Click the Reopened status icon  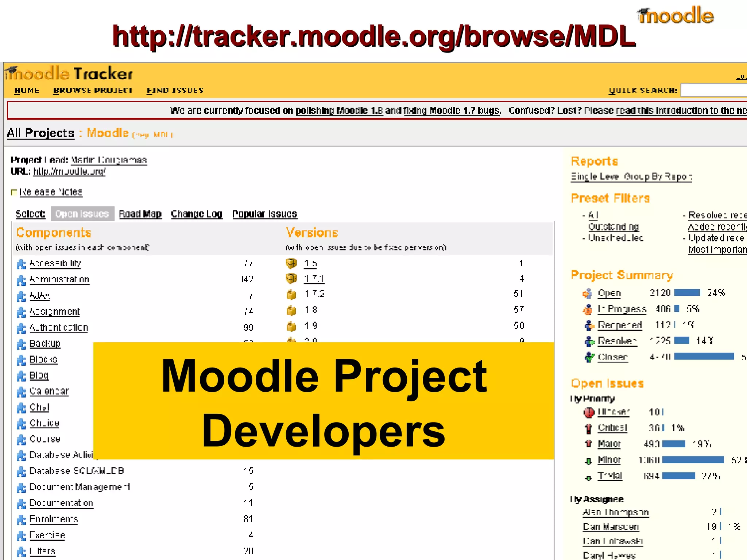coord(589,325)
